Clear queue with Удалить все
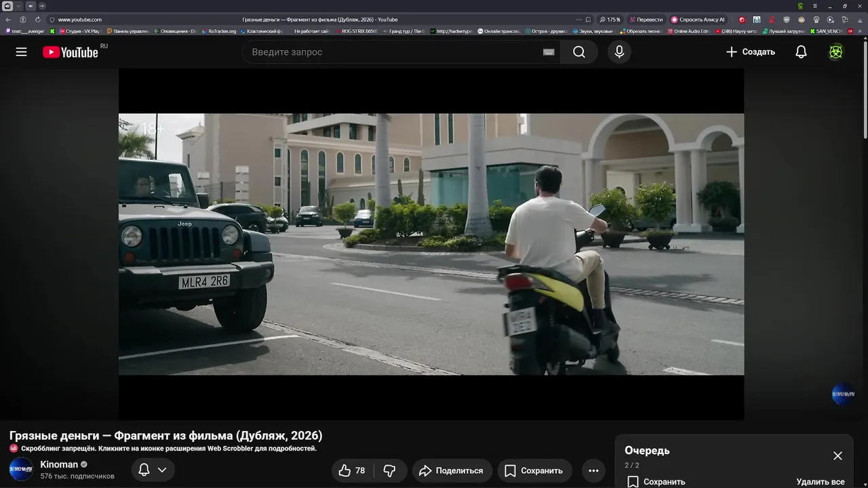868x488 pixels. pyautogui.click(x=821, y=482)
